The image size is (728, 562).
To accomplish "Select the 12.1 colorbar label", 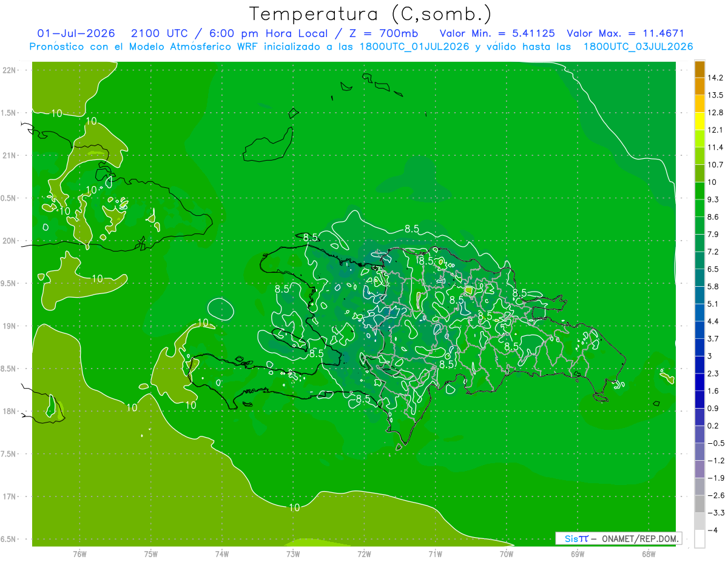I will pos(715,130).
